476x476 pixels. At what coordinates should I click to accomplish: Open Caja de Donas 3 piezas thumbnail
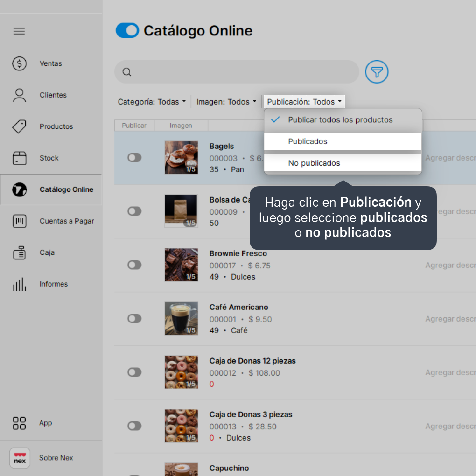coord(181,426)
